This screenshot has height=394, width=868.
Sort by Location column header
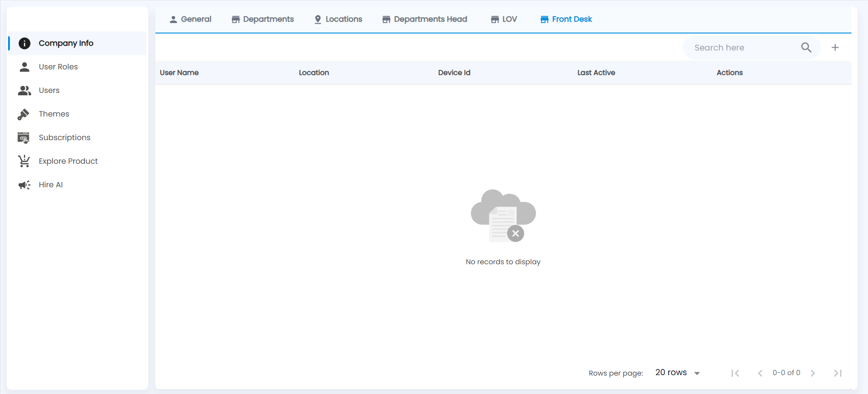[314, 73]
